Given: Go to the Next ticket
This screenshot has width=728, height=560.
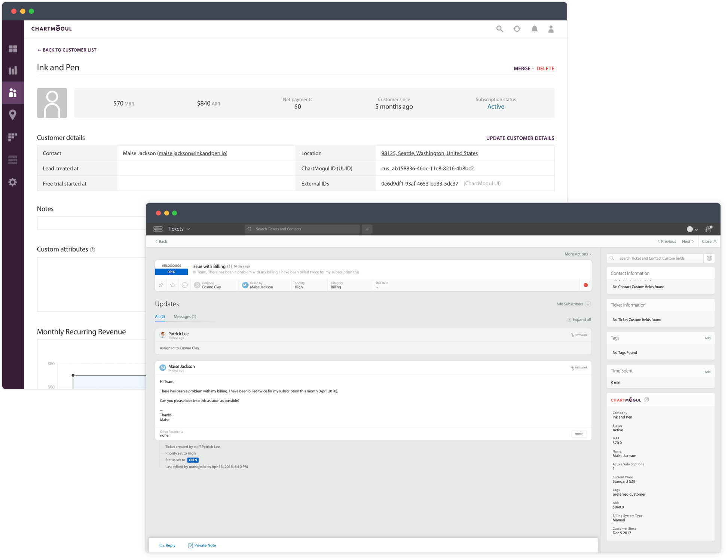Looking at the screenshot, I should click(x=688, y=241).
